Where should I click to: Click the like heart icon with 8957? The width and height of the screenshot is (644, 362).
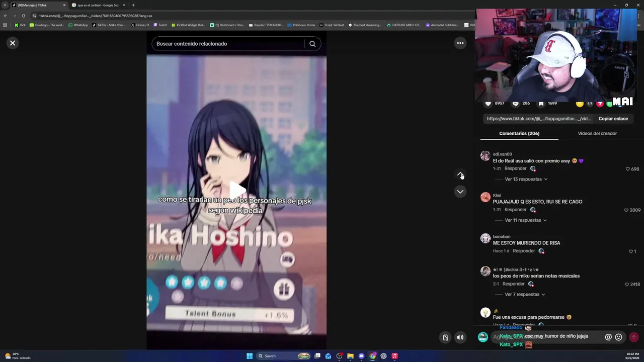pos(488,104)
